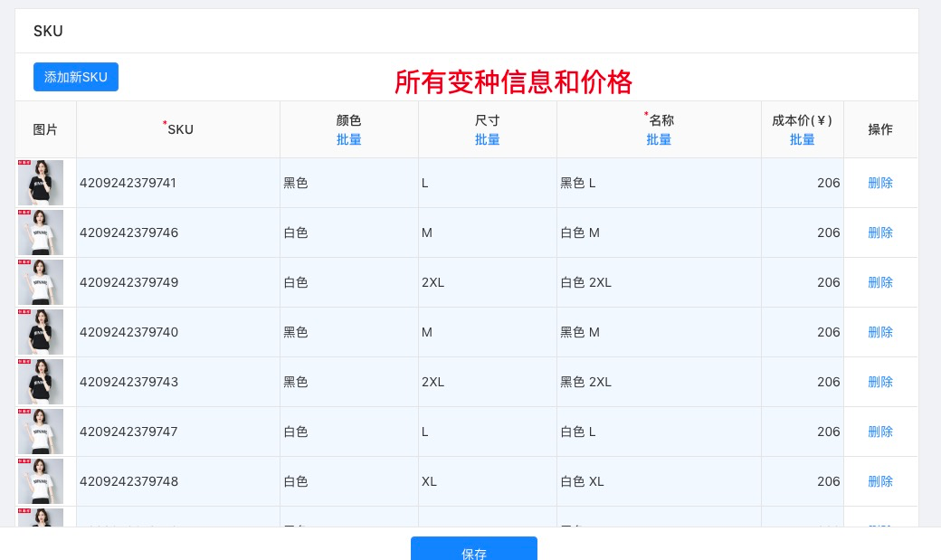Edit cost price of SKU 4209242379747
The width and height of the screenshot is (941, 560).
point(802,432)
